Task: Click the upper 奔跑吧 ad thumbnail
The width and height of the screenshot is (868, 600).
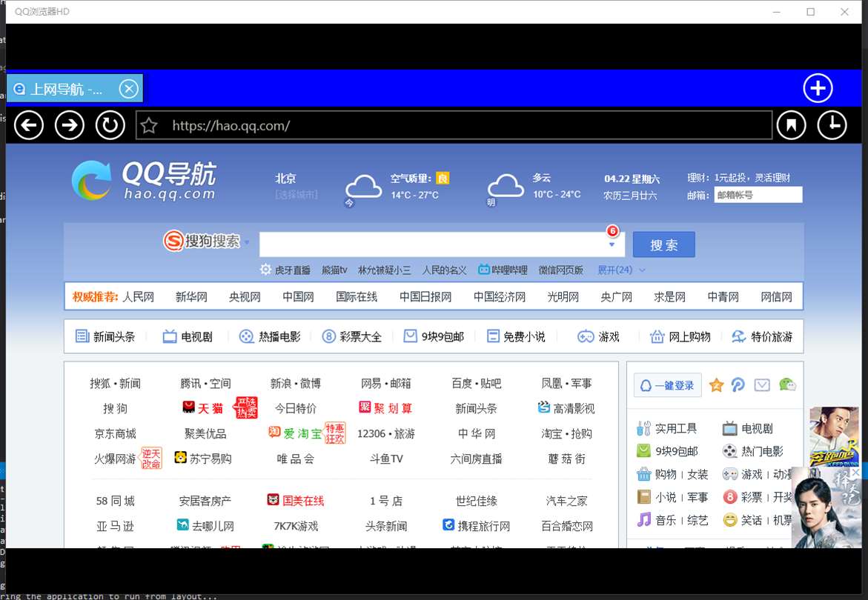Action: 834,437
